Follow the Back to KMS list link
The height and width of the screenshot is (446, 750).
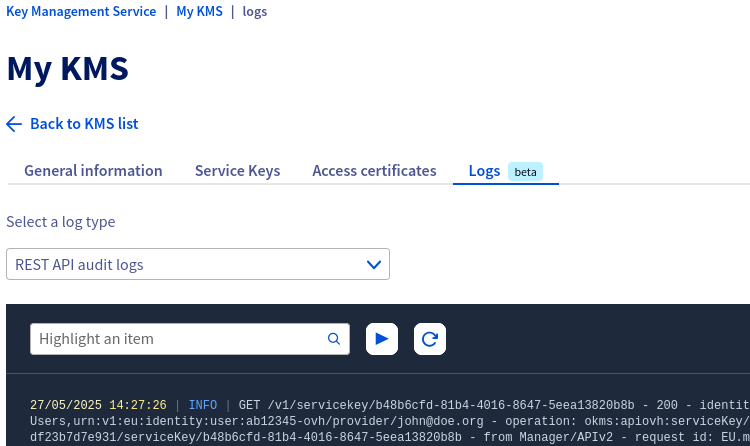pyautogui.click(x=84, y=124)
